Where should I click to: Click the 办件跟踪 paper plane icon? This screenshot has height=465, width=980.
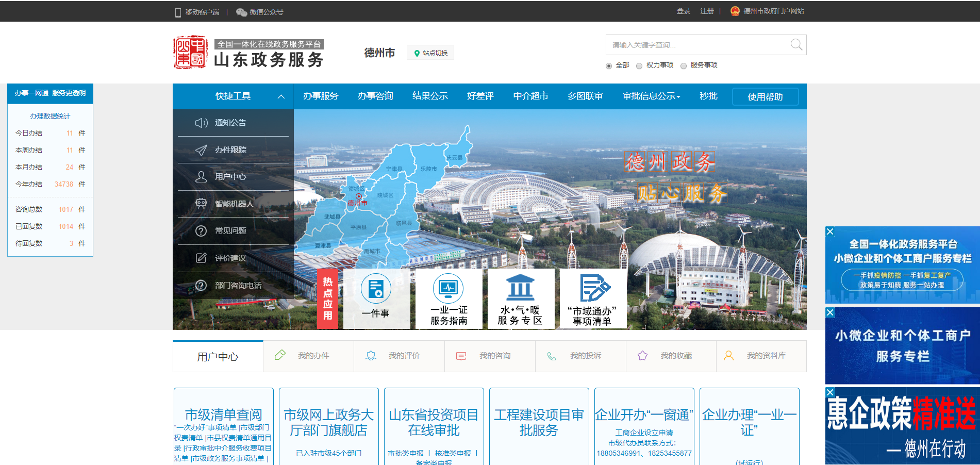(x=201, y=150)
